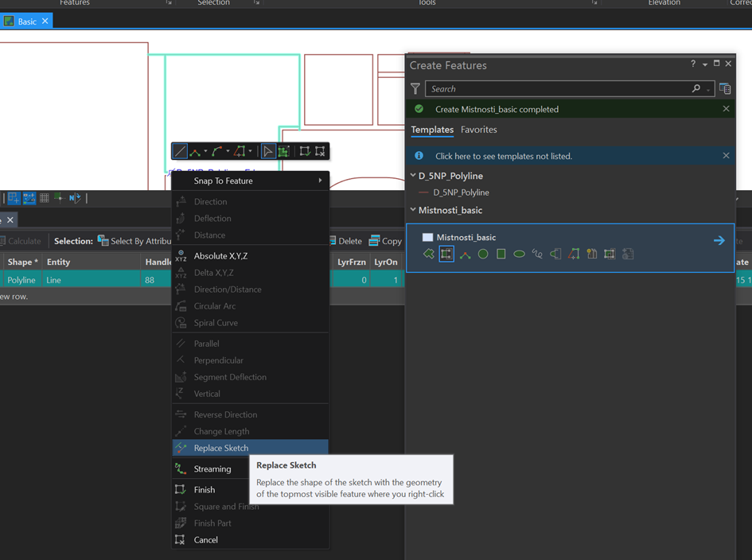
Task: Click Finish sketch icon with green check
Action: coord(305,151)
